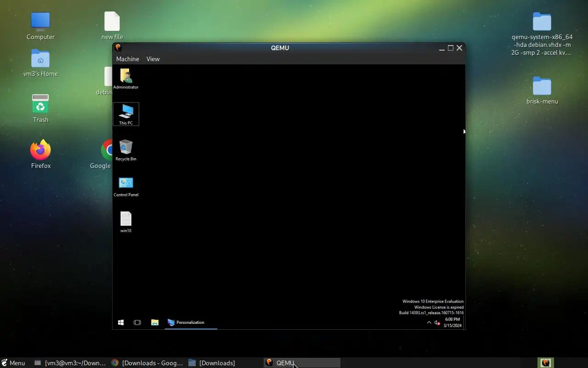The width and height of the screenshot is (588, 368).
Task: Open Task View in Windows taskbar
Action: 137,322
